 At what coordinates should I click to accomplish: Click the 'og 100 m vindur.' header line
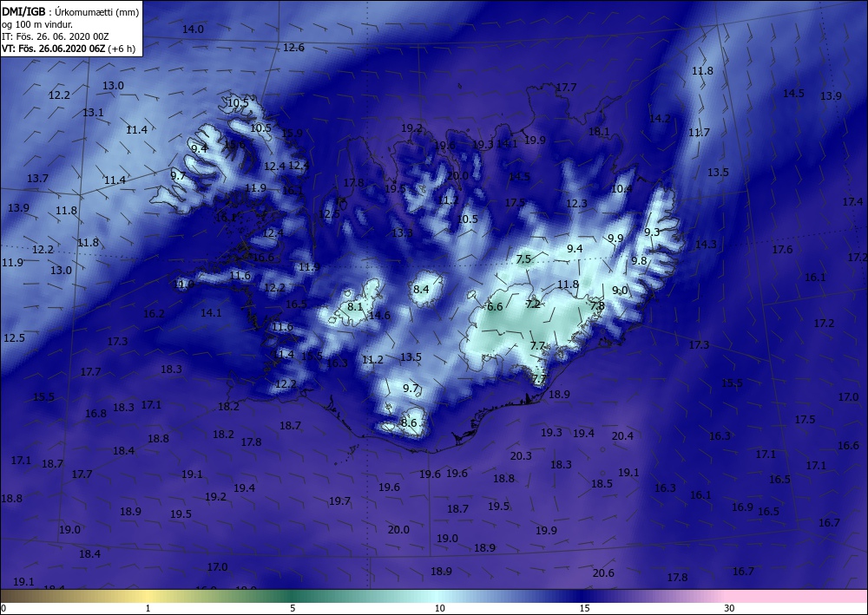click(37, 23)
